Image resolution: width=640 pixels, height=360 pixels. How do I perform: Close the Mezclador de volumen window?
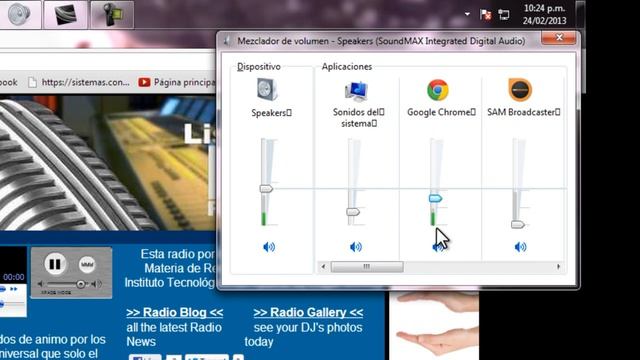(559, 38)
